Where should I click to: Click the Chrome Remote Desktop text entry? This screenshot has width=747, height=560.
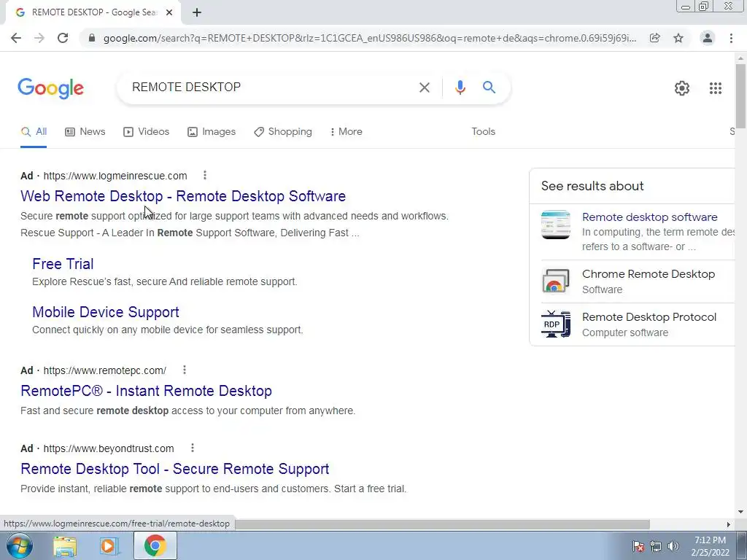(x=649, y=274)
